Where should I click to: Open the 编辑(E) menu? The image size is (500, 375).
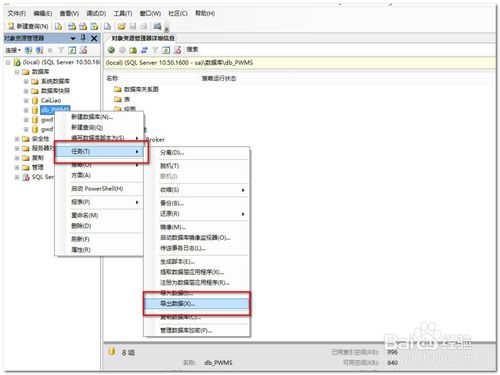pos(43,13)
